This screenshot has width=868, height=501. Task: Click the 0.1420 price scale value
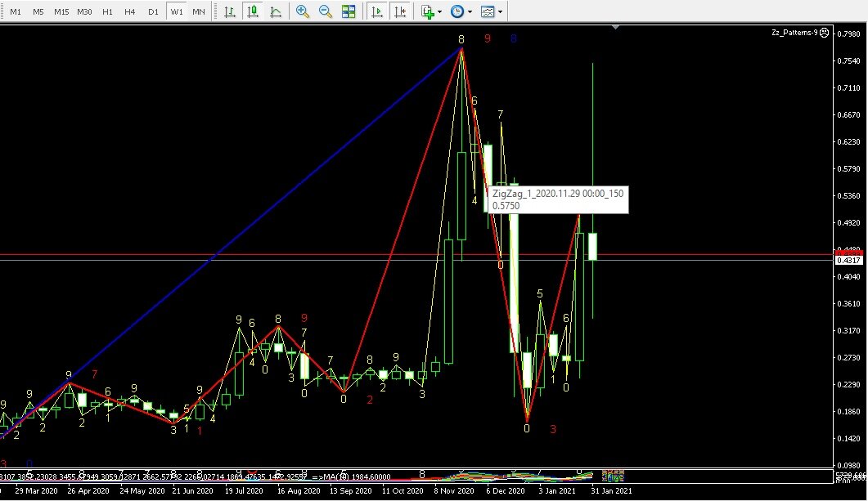tap(848, 439)
